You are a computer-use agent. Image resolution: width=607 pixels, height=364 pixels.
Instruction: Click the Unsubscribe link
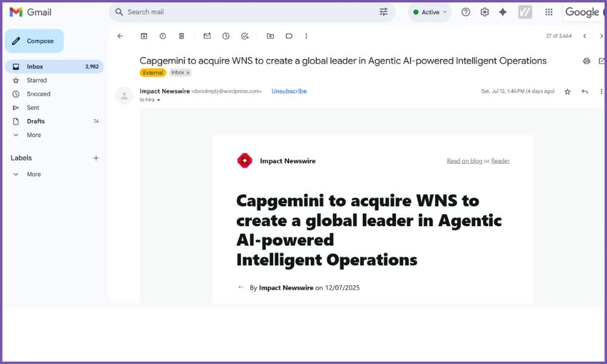289,92
